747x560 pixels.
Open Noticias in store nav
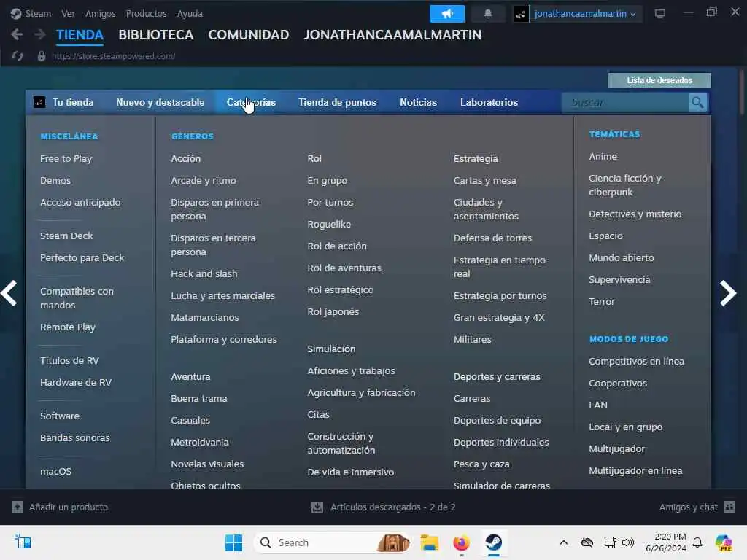click(x=418, y=102)
